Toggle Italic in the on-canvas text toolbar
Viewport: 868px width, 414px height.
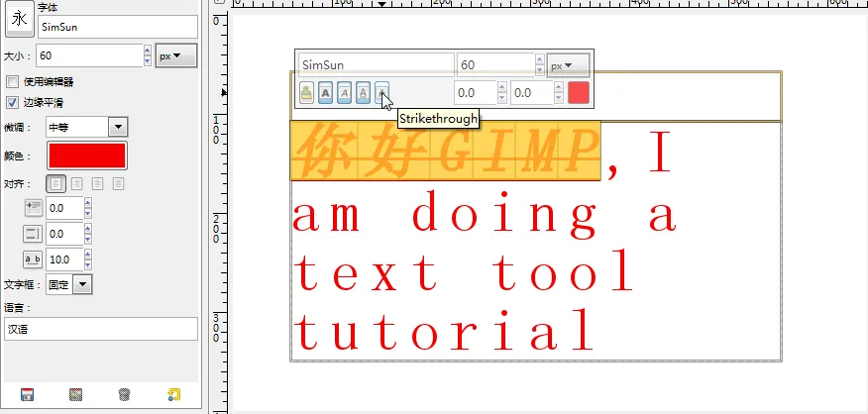click(344, 93)
